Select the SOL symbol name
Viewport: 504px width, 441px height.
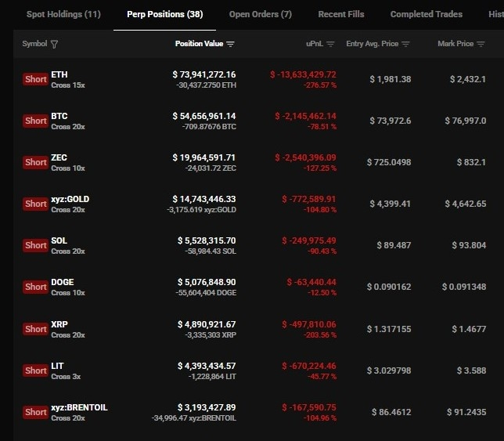pos(59,240)
